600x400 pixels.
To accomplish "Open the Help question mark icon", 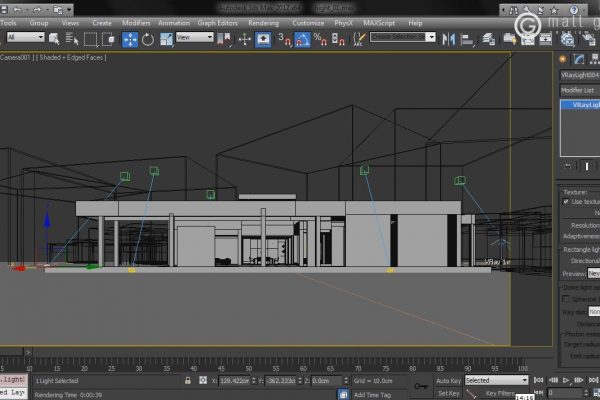I will 574,10.
